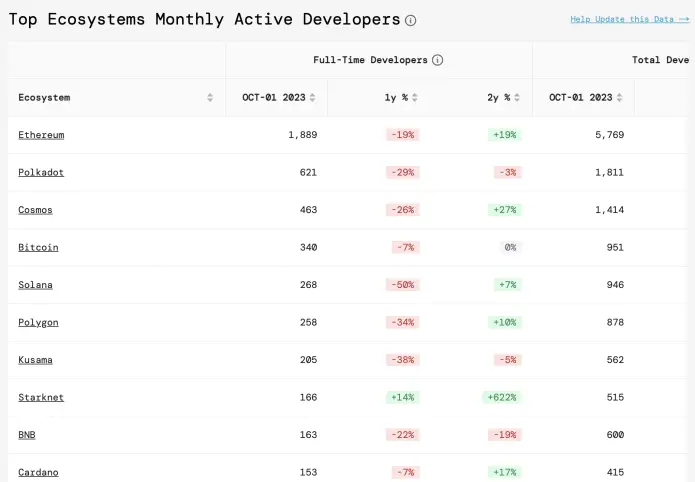The image size is (695, 482).
Task: Click the 1y % header label
Action: [396, 98]
